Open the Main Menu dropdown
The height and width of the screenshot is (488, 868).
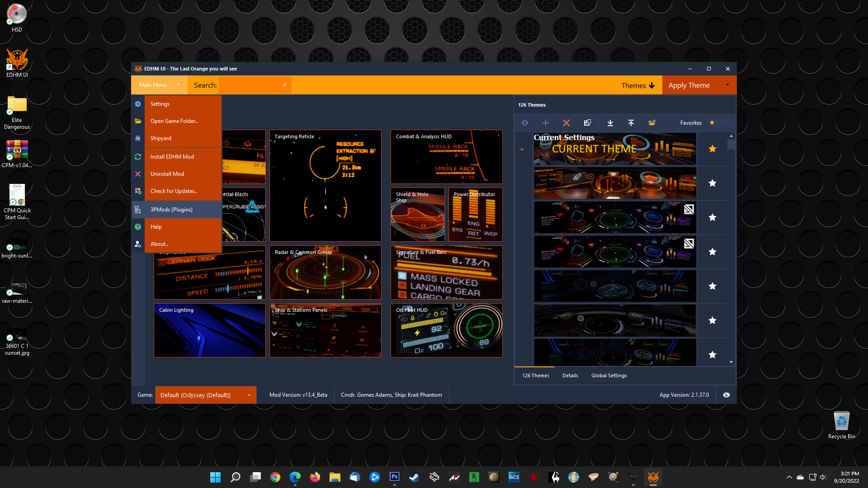159,85
